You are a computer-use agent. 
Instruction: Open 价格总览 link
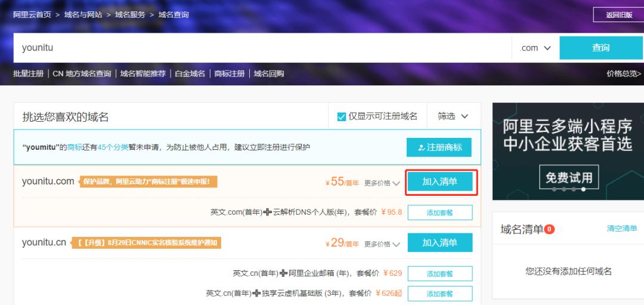(x=624, y=73)
